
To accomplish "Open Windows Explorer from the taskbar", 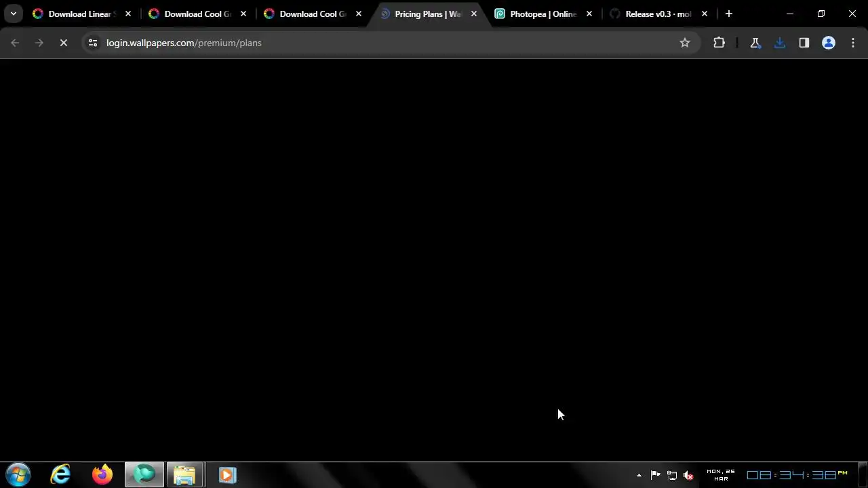I will (184, 474).
